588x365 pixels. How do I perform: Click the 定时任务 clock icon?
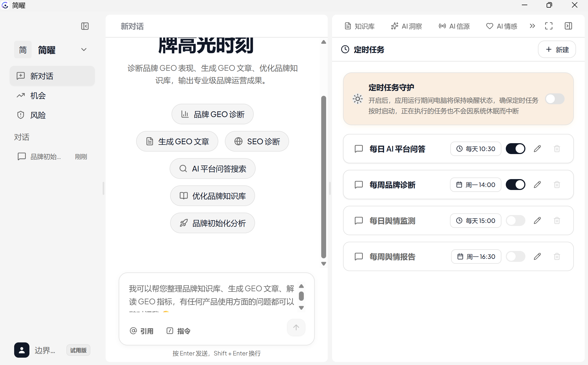coord(345,49)
